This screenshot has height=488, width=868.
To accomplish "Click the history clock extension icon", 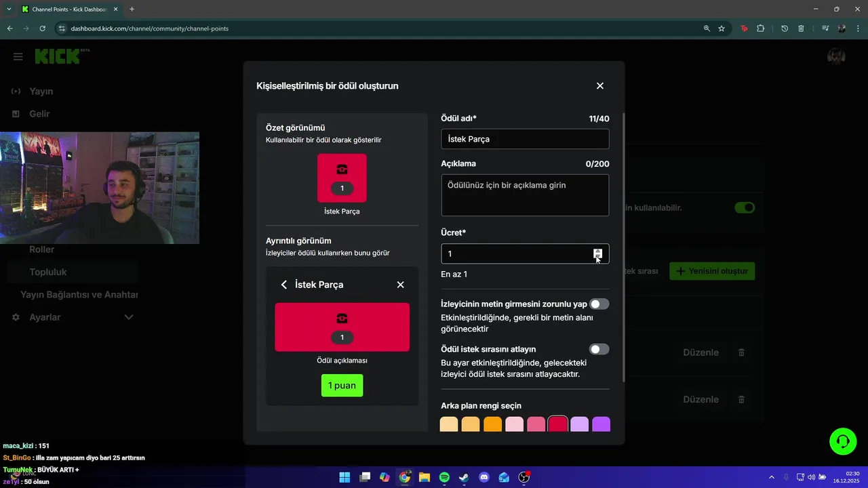I will point(785,28).
